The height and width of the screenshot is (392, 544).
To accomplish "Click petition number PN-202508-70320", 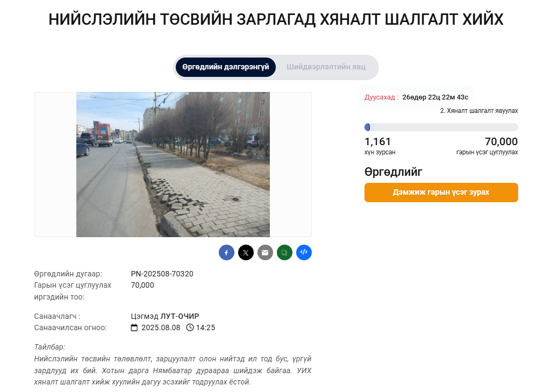I will click(x=162, y=274).
